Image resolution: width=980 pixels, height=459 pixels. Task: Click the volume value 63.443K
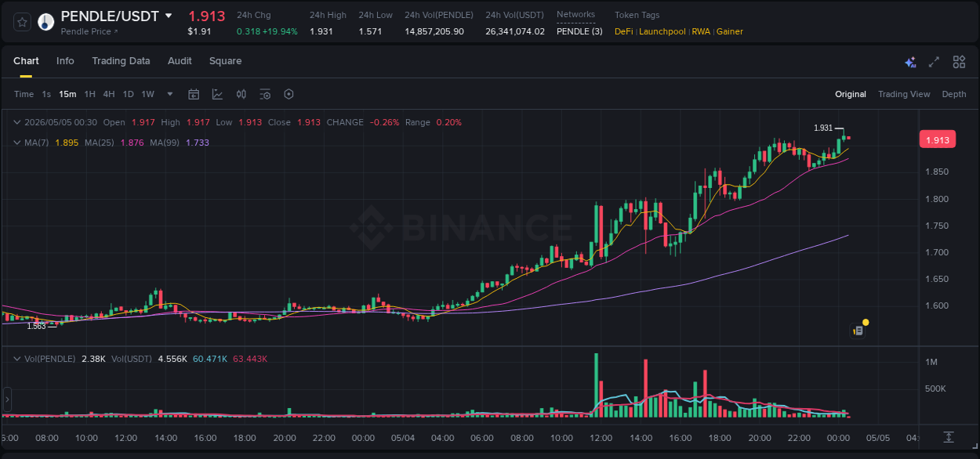250,359
